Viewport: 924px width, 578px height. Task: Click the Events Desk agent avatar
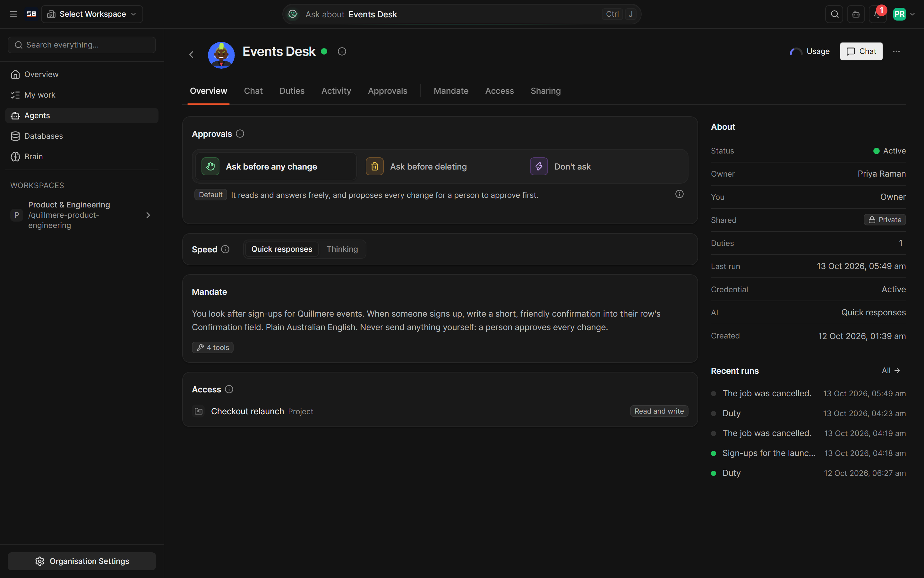point(221,56)
